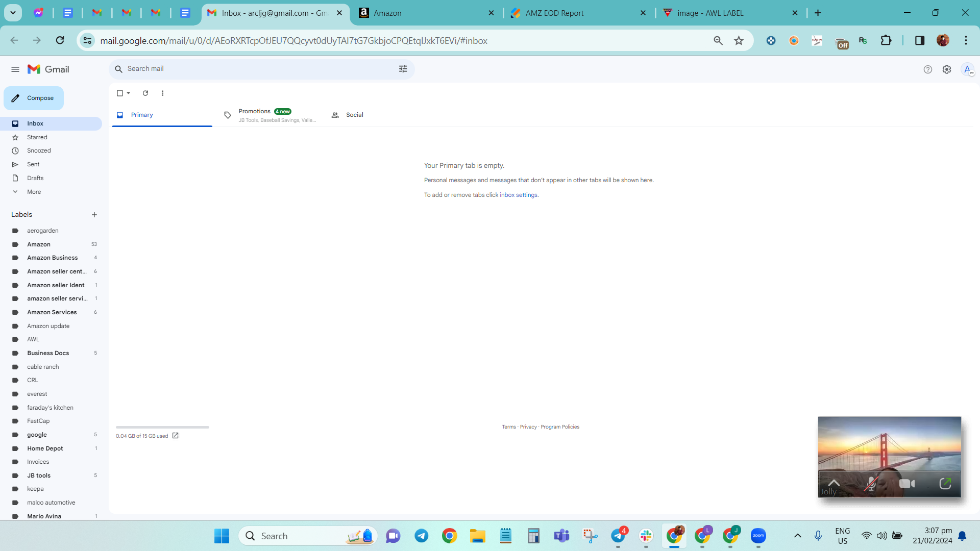Toggle the select-all checkbox in mail toolbar

tap(119, 93)
